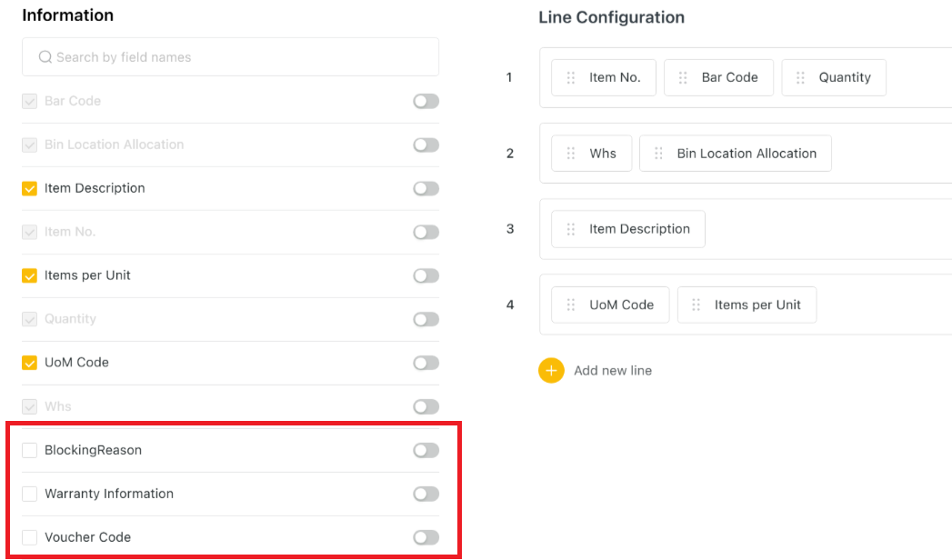Click the Search by field names input
952x560 pixels.
pyautogui.click(x=236, y=57)
